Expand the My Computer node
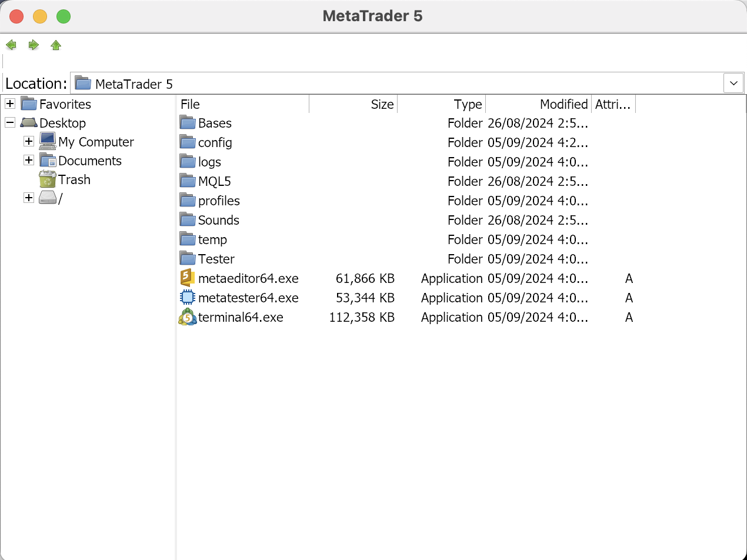This screenshot has width=747, height=560. (29, 142)
